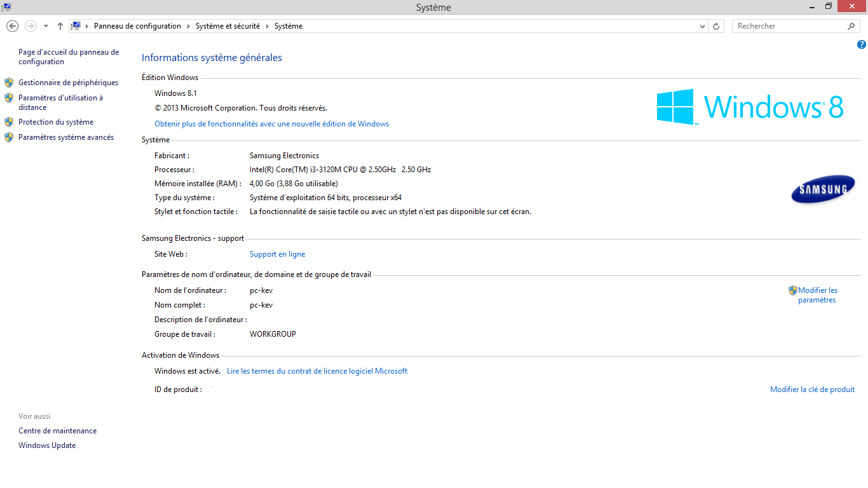Select Panneau de configuration breadcrumb

(x=137, y=26)
